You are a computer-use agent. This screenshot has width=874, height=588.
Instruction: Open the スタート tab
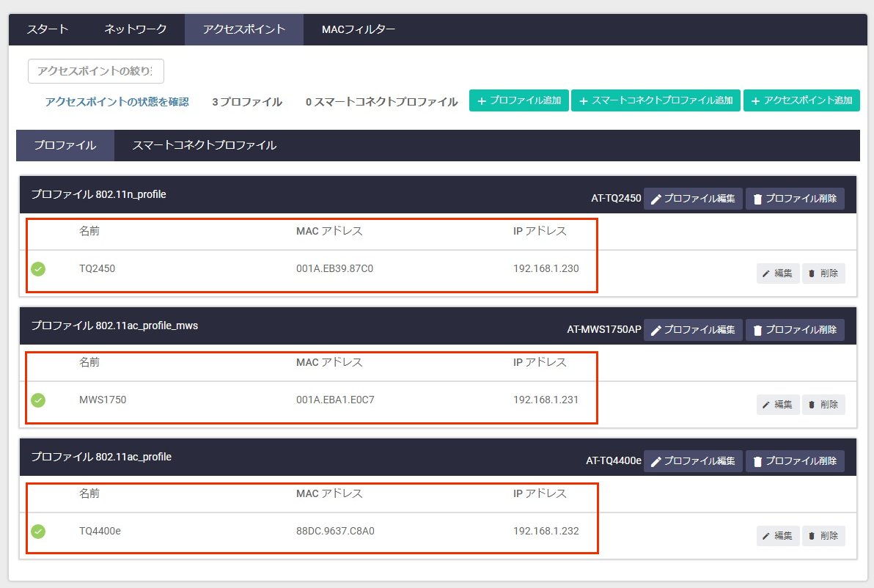pos(48,29)
